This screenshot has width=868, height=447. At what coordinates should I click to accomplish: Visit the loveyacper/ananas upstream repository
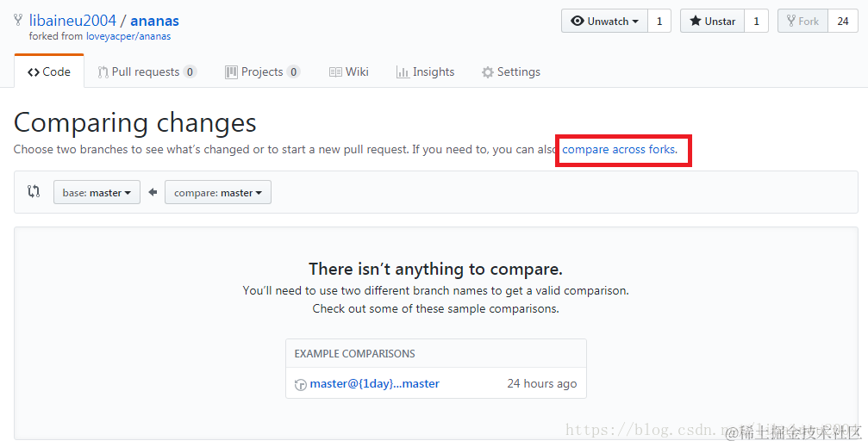(x=128, y=36)
